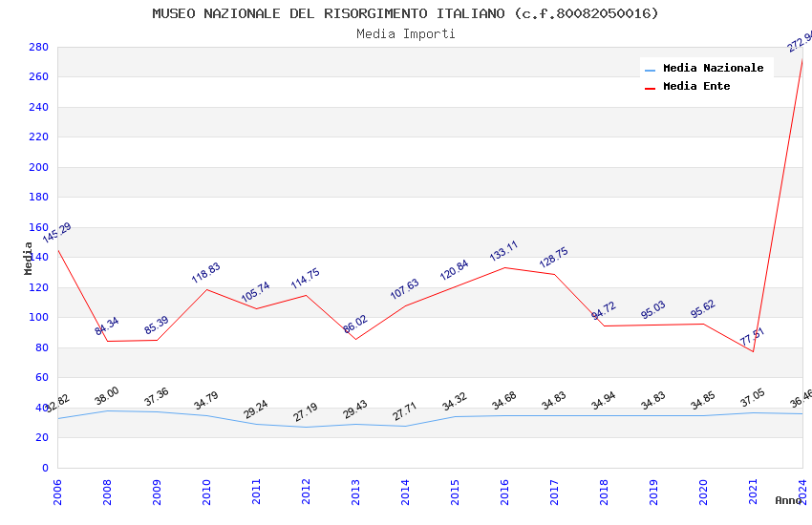Click the 133.11 data label

click(x=503, y=251)
